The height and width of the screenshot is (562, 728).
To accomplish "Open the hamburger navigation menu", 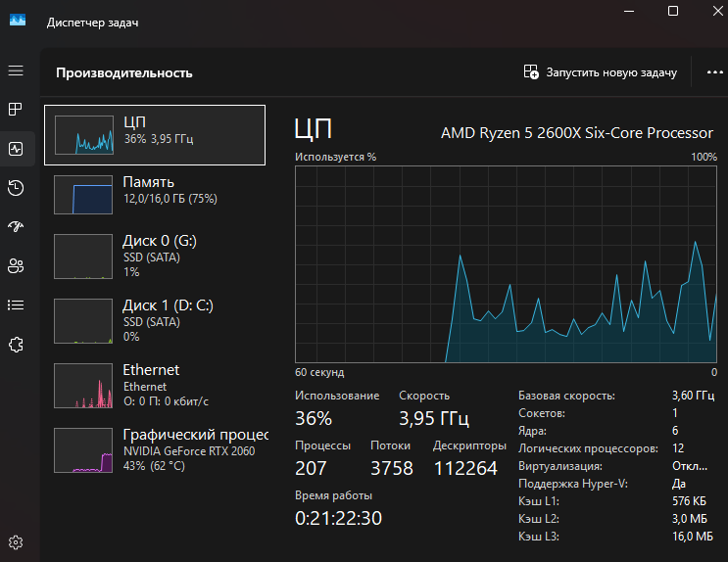I will pyautogui.click(x=16, y=71).
